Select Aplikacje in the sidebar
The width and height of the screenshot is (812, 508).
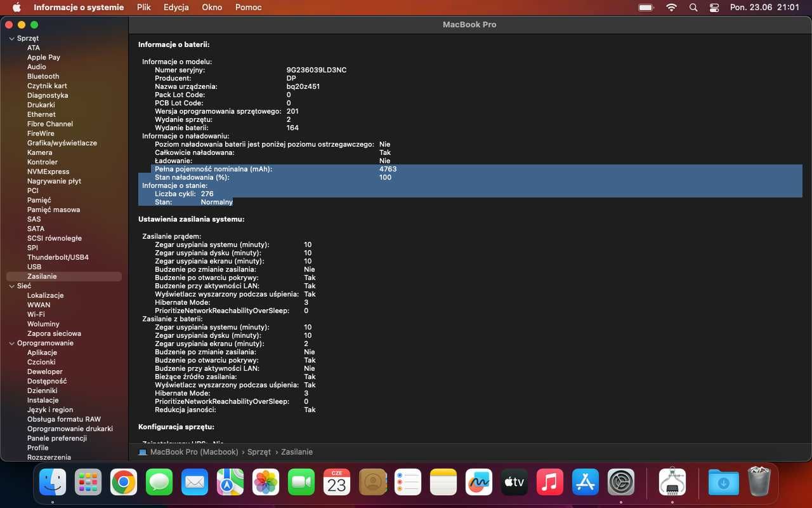[x=42, y=352]
